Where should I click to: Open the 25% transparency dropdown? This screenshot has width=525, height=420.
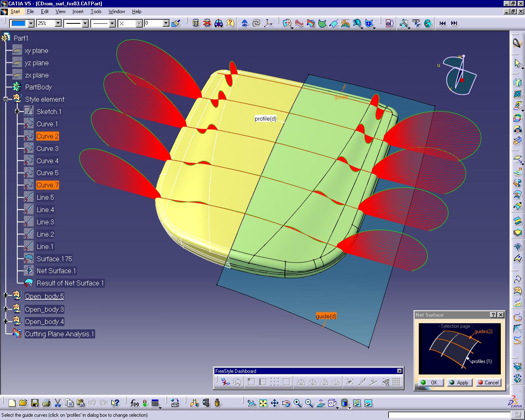click(x=58, y=24)
